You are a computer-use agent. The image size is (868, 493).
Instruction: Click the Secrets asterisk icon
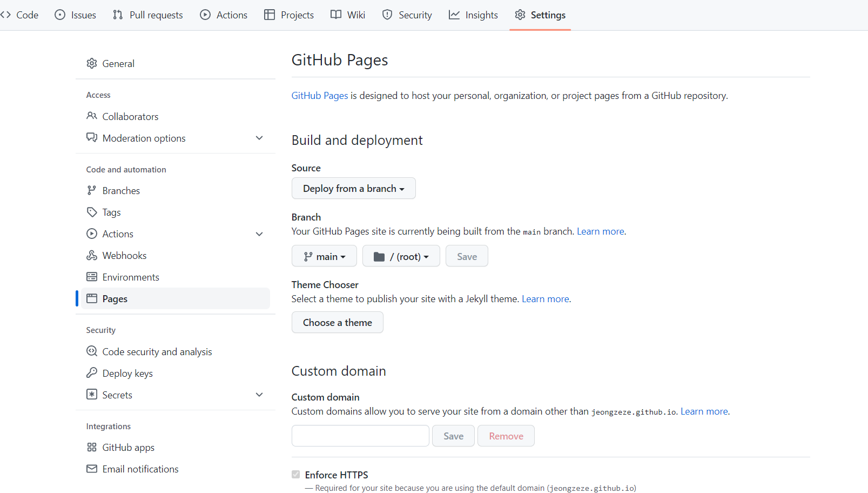click(92, 395)
